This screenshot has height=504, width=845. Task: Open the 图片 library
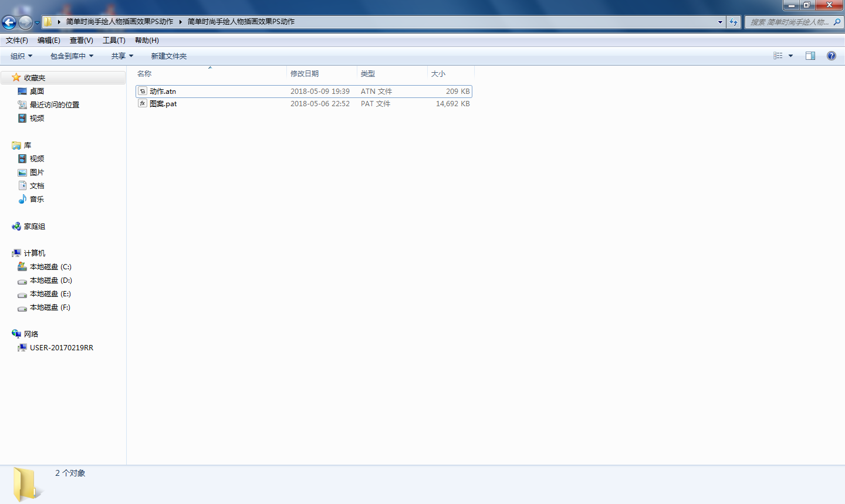37,172
